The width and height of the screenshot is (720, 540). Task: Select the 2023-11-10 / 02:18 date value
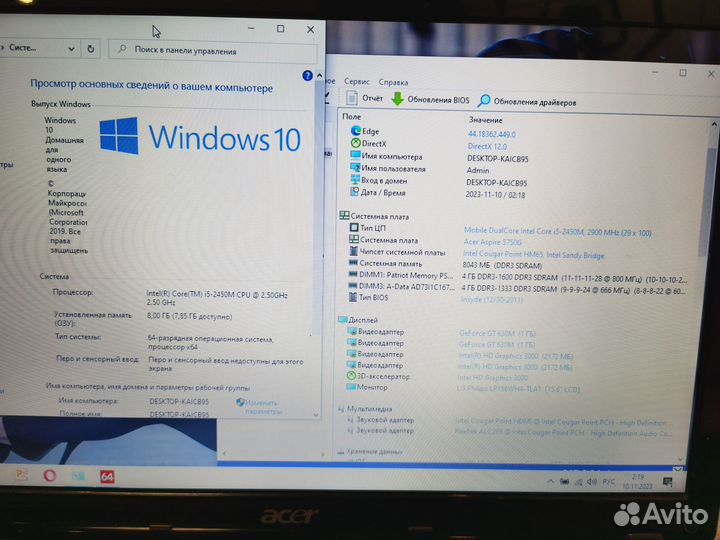click(495, 195)
